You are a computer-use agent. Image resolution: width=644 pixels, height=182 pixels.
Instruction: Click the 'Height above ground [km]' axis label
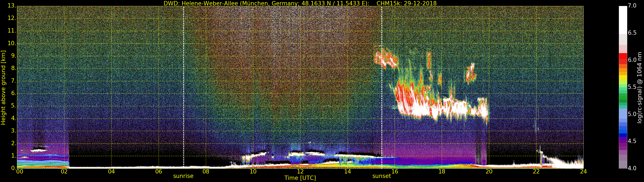click(x=3, y=88)
